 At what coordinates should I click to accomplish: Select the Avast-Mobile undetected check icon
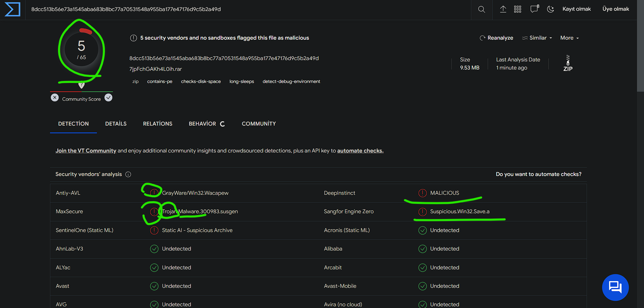click(423, 286)
